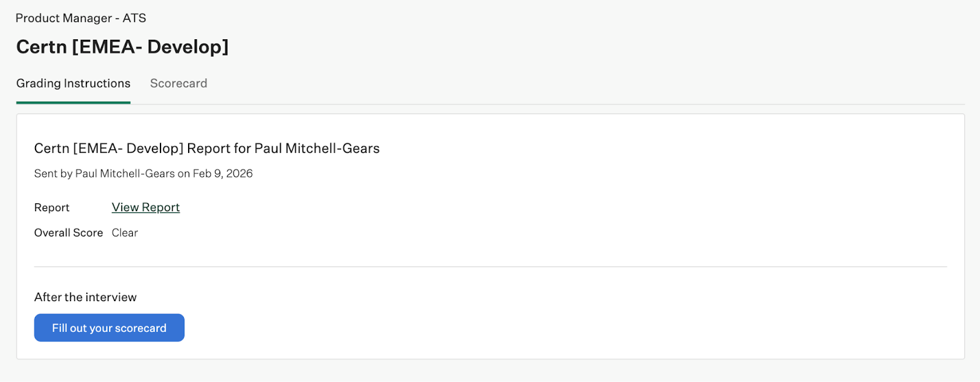The height and width of the screenshot is (382, 980).
Task: Click the After the interview heading
Action: [x=85, y=297]
